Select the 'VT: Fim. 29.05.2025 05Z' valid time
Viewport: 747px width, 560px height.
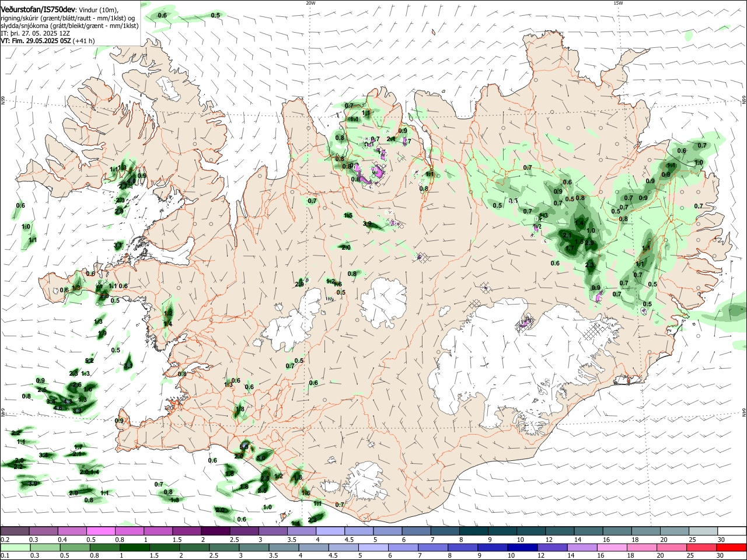(36, 41)
